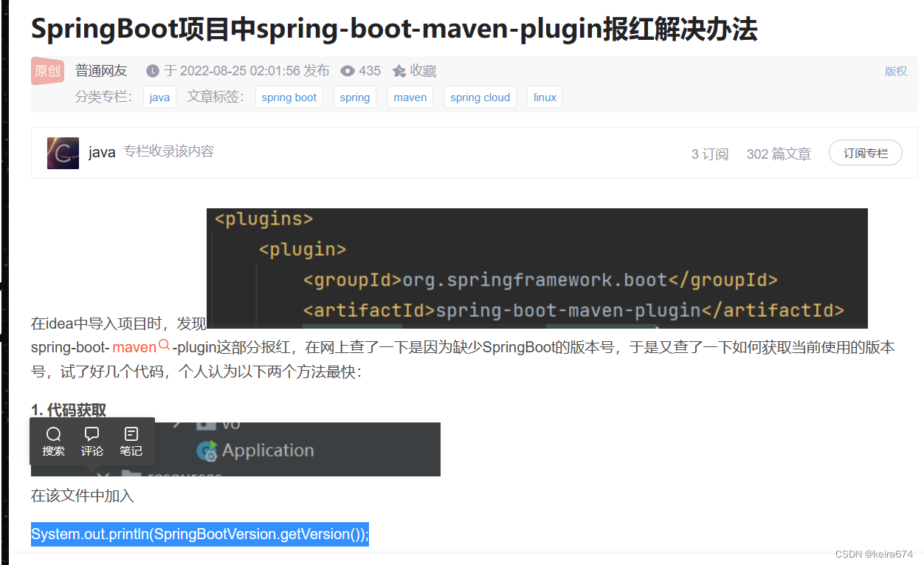Image resolution: width=924 pixels, height=565 pixels.
Task: Click the 收藏 favorite text
Action: [x=424, y=71]
